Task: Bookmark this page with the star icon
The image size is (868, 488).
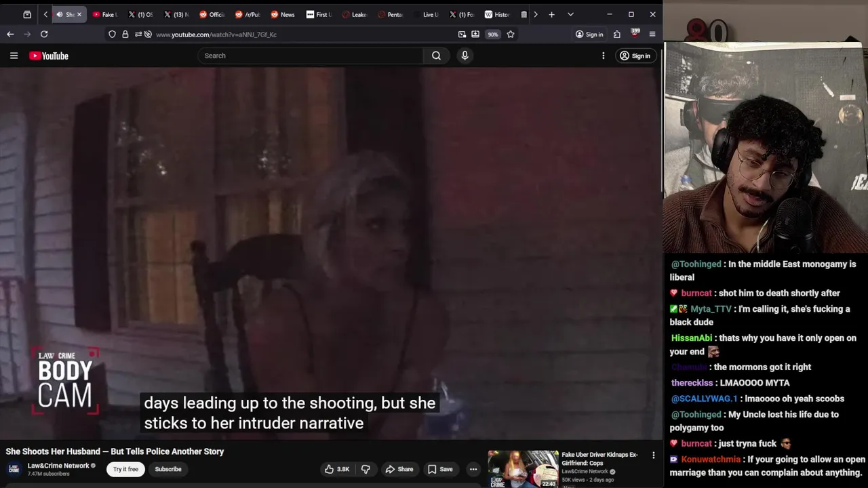Action: (x=511, y=34)
